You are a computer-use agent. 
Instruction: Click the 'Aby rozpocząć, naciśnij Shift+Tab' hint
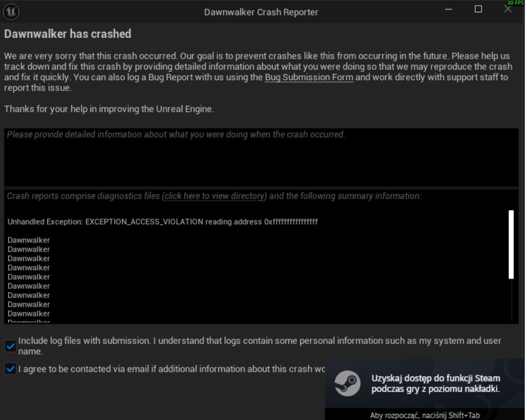click(425, 415)
